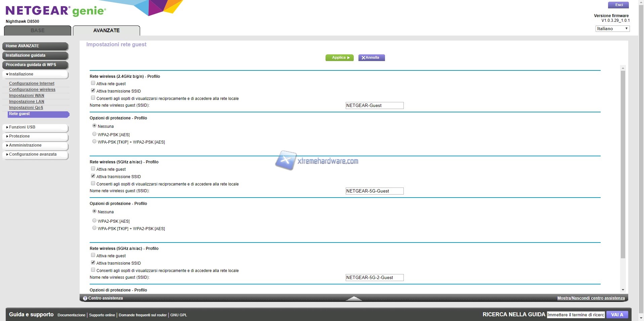Click the help center expand arrow icon

353,298
